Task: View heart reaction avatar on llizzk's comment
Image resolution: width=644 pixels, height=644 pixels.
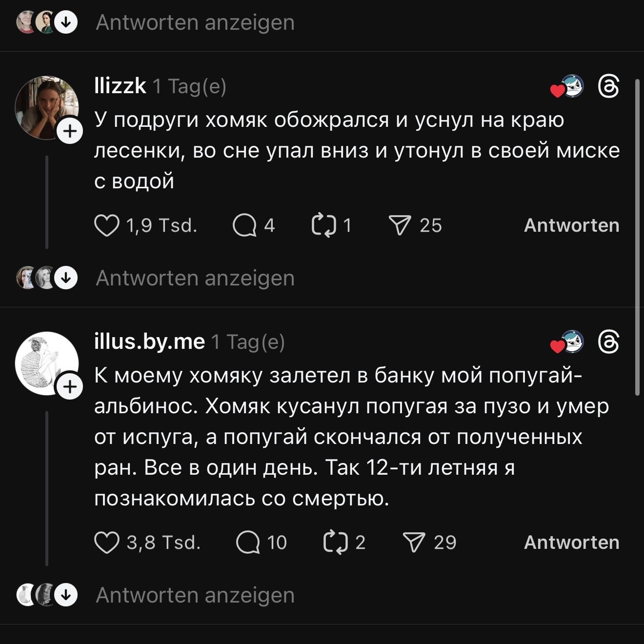Action: click(x=567, y=88)
